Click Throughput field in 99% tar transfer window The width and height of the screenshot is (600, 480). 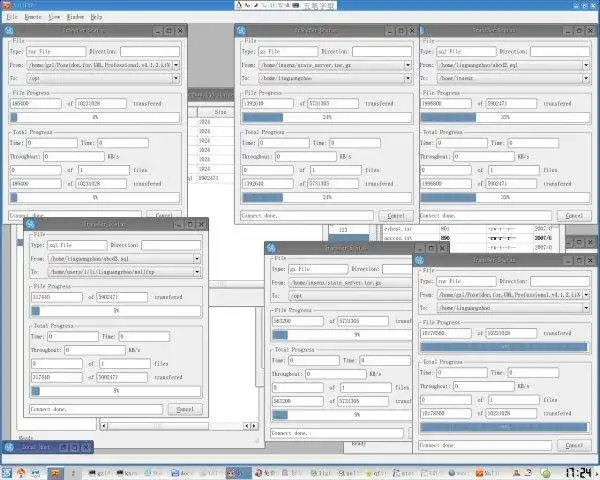[x=484, y=386]
